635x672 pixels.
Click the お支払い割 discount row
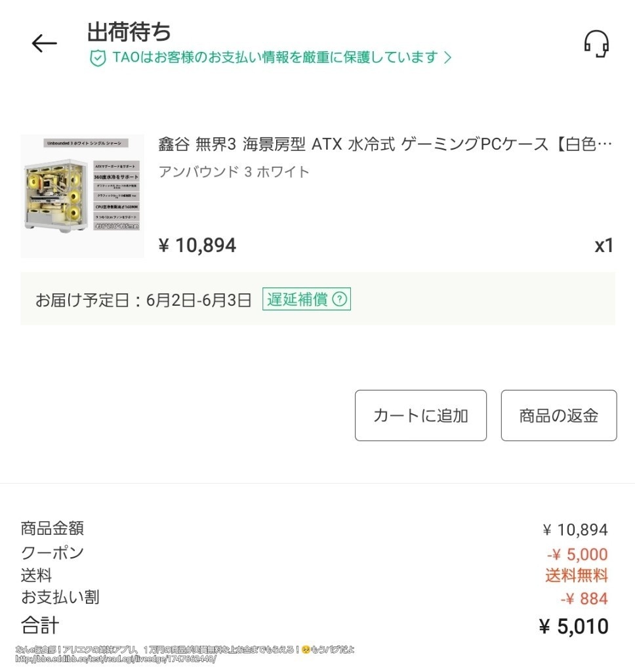(x=59, y=597)
